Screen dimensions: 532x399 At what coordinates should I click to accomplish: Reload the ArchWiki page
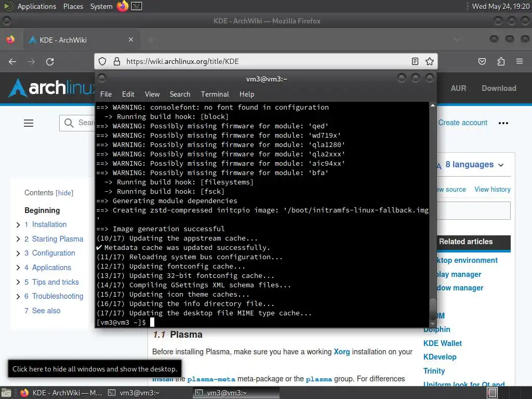(50, 62)
